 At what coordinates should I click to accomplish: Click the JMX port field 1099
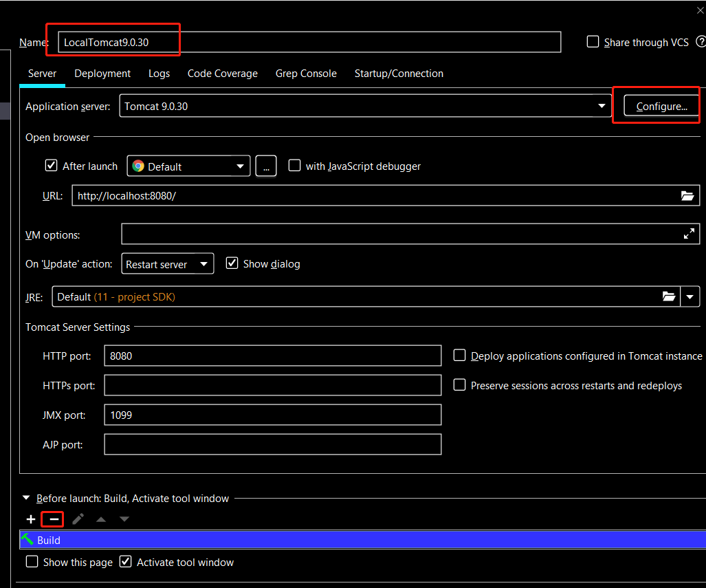point(272,415)
